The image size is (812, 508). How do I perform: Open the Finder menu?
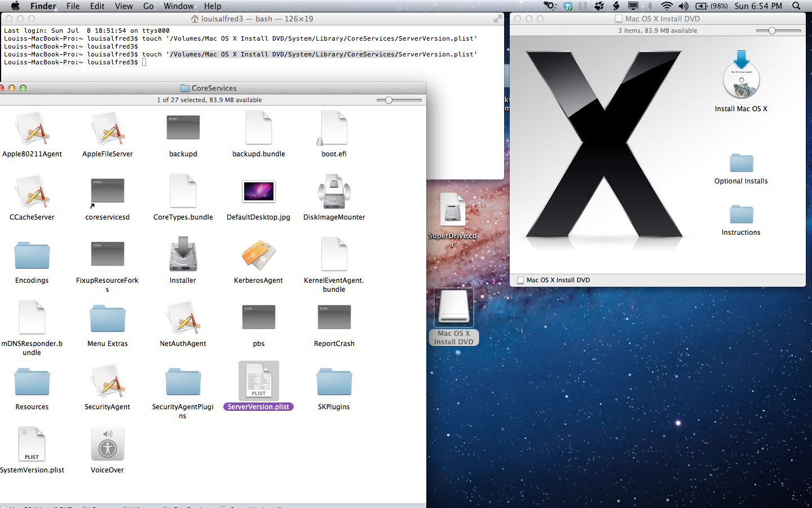click(x=43, y=6)
